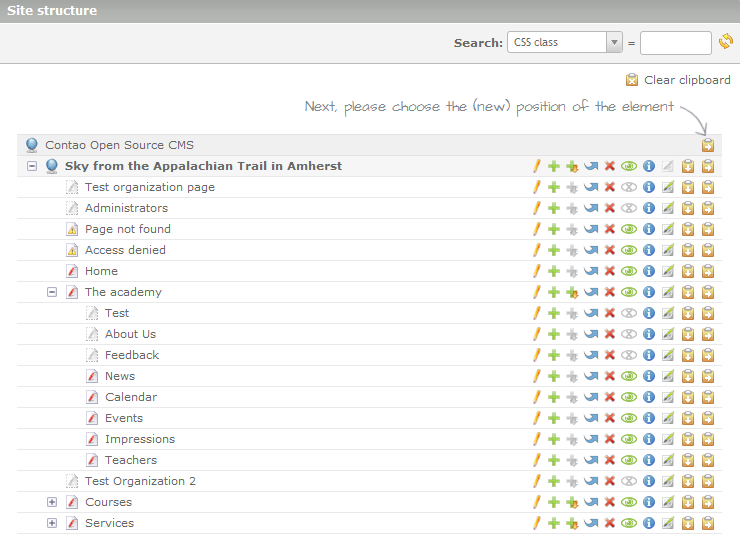Duplicate the Teachers page with green plus
740x536 pixels.
point(553,460)
